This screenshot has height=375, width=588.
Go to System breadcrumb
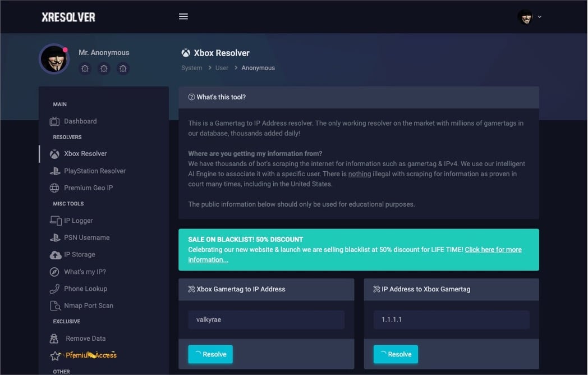pos(192,68)
